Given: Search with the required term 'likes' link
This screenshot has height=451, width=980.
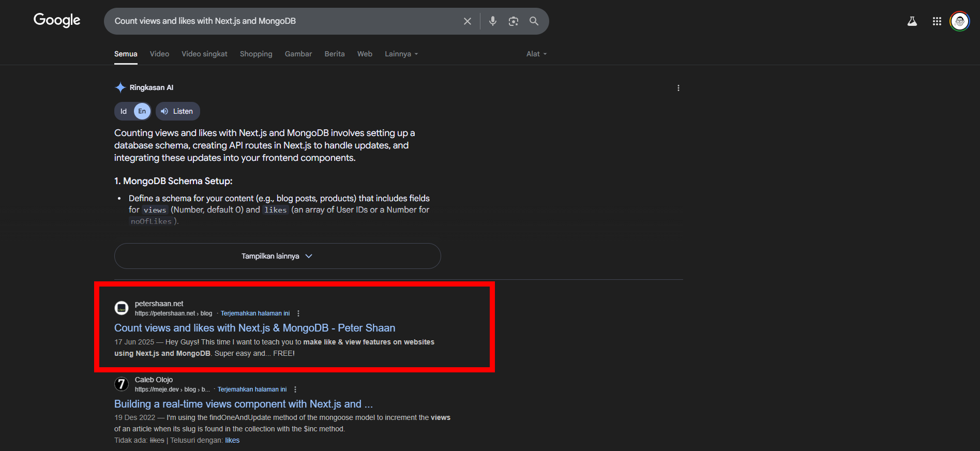Looking at the screenshot, I should (x=232, y=440).
